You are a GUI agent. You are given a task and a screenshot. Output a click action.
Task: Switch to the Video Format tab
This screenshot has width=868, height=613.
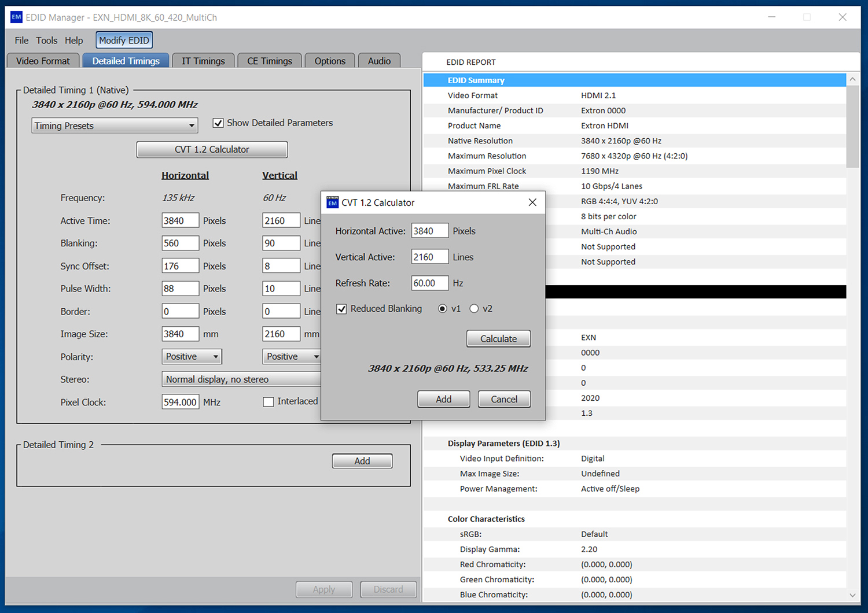[43, 61]
